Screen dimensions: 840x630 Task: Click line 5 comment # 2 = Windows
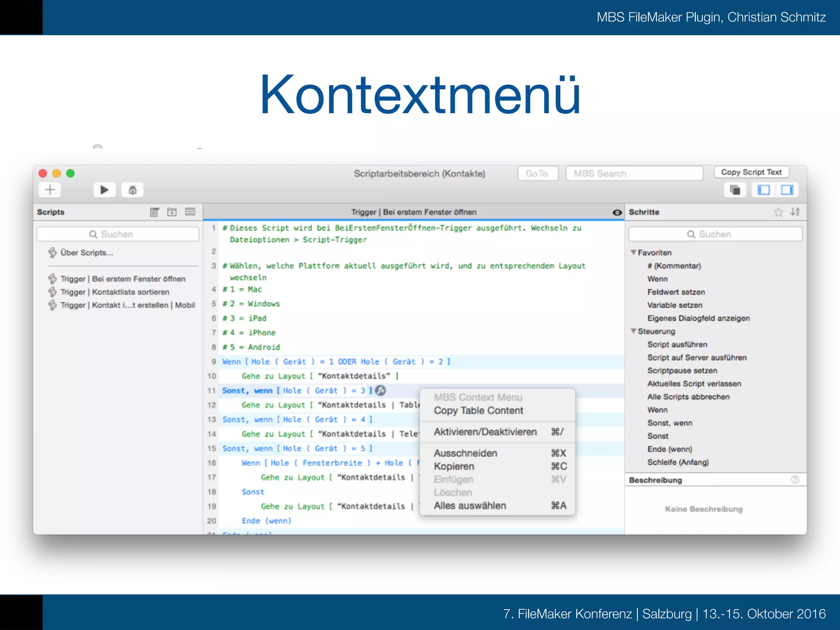tap(251, 304)
